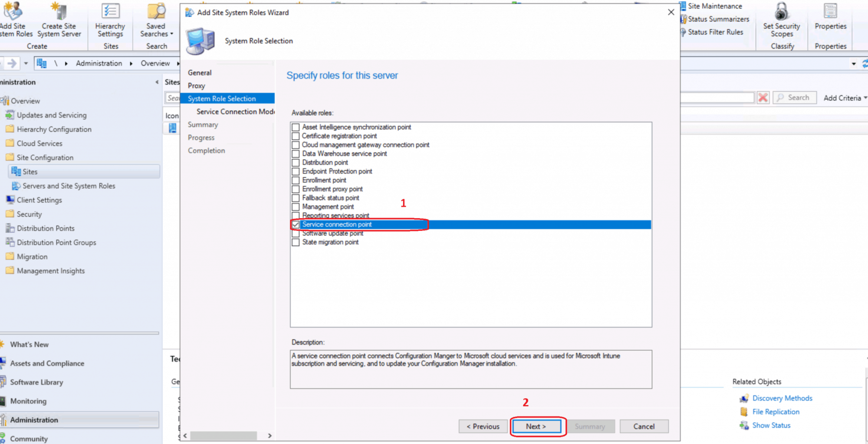Open Discovery Methods related object
Screen dimensions: 868x444
tap(782, 398)
